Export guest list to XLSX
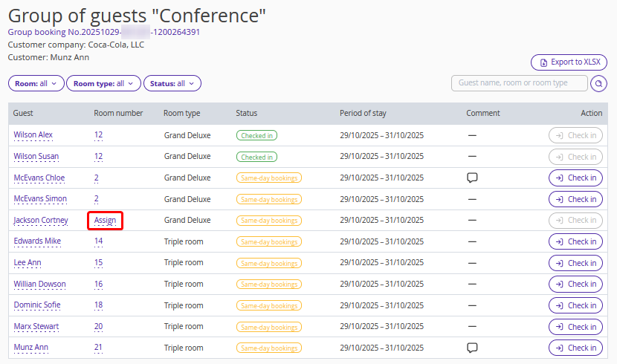 (x=569, y=62)
